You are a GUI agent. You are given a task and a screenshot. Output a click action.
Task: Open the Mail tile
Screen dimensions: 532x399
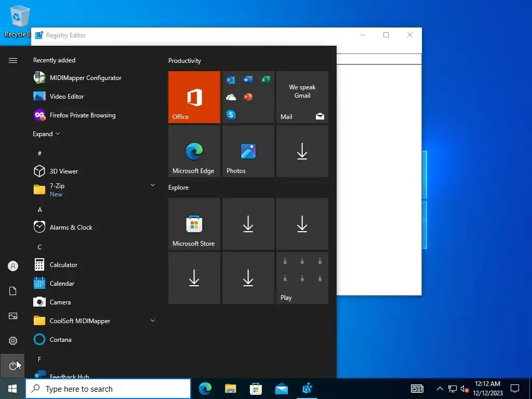(302, 97)
